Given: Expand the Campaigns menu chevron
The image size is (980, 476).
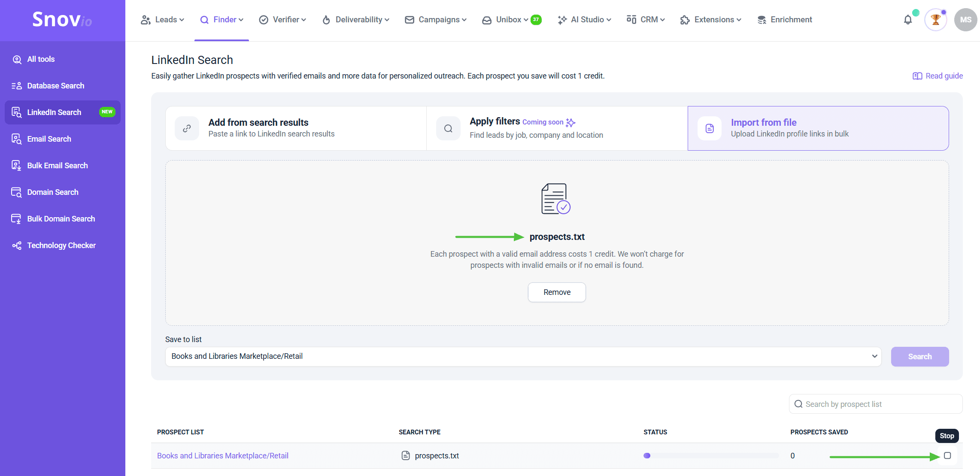Looking at the screenshot, I should [464, 20].
